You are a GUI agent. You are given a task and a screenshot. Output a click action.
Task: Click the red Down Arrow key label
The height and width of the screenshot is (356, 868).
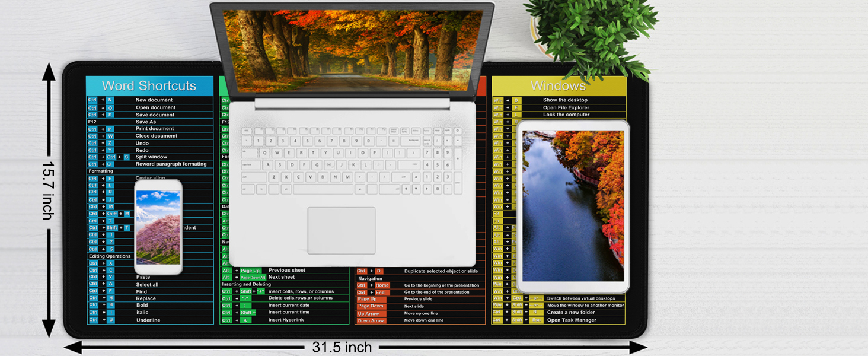click(x=371, y=320)
